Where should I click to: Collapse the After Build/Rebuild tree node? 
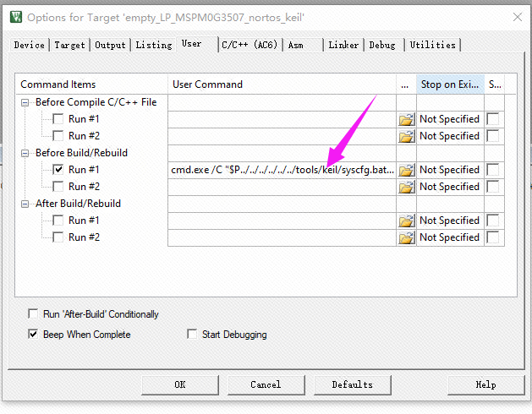coord(26,204)
